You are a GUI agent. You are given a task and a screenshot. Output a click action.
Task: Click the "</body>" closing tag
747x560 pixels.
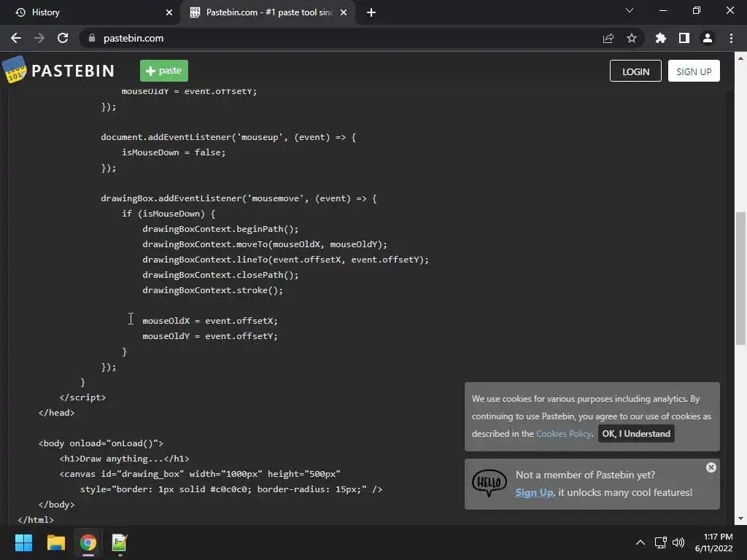pyautogui.click(x=56, y=505)
